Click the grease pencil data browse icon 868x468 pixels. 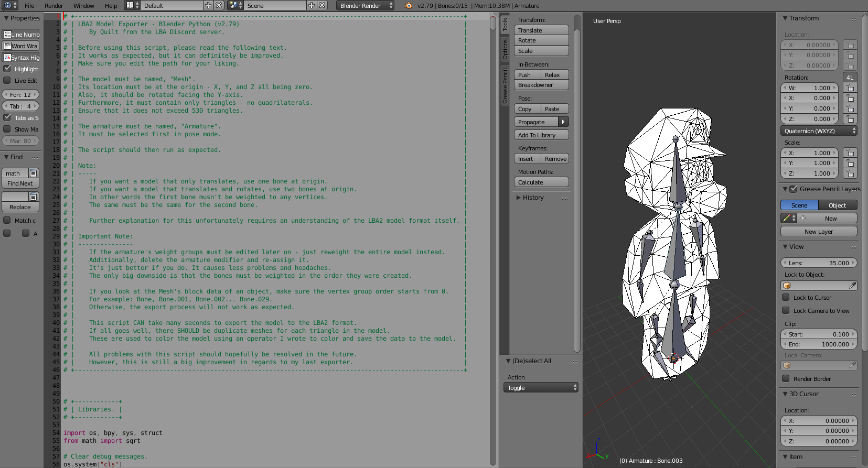(789, 219)
